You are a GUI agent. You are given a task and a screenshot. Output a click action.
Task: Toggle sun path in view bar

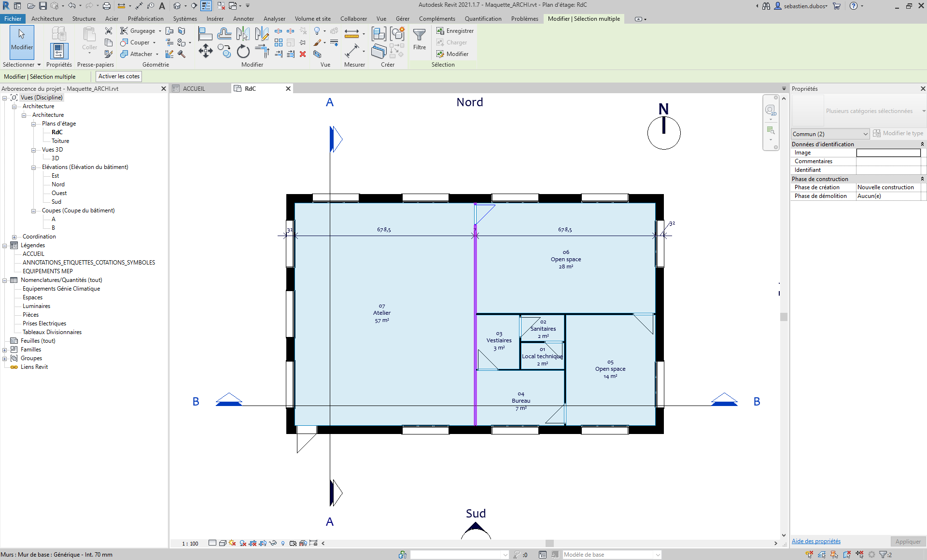tap(232, 543)
